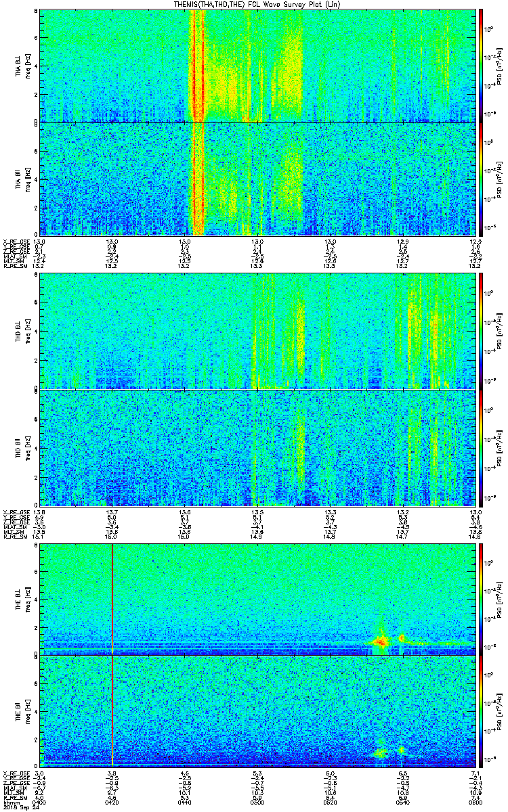
Task: Click the "0500" time tick label
Action: [257, 802]
